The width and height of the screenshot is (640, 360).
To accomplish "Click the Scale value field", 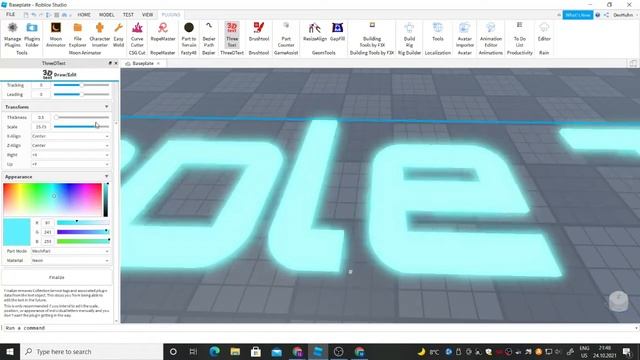I will click(41, 127).
